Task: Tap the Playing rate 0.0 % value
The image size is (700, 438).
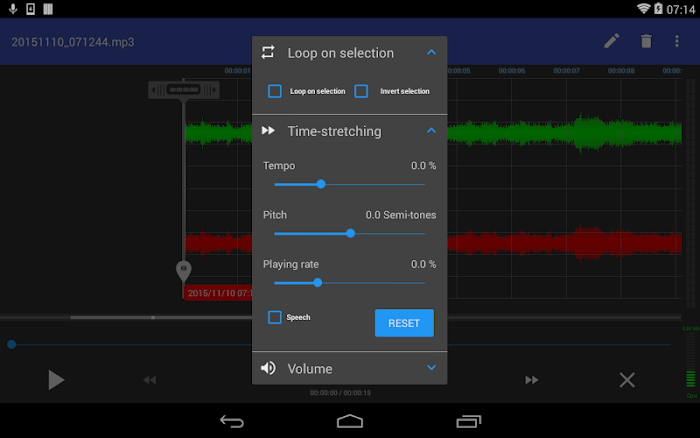Action: [x=423, y=264]
